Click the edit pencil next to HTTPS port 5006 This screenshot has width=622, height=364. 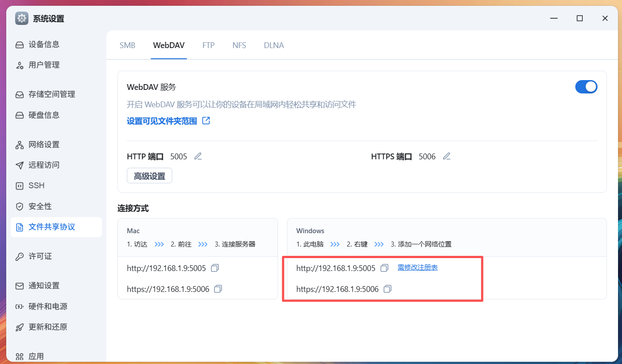[x=447, y=156]
